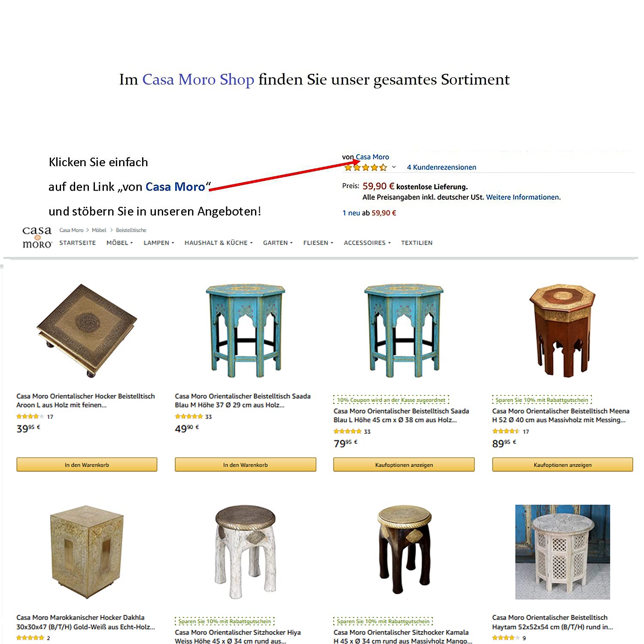Open the brown Meena octagonal table image
Image resolution: width=644 pixels, height=644 pixels.
pyautogui.click(x=562, y=331)
